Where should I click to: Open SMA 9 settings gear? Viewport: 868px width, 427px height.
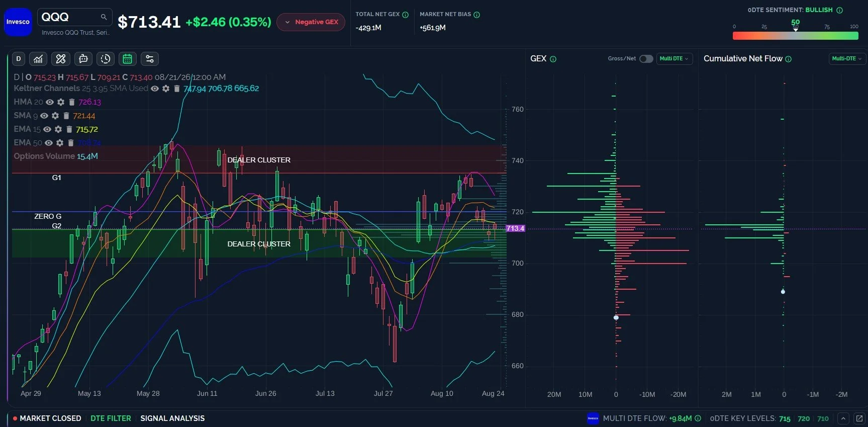(55, 116)
